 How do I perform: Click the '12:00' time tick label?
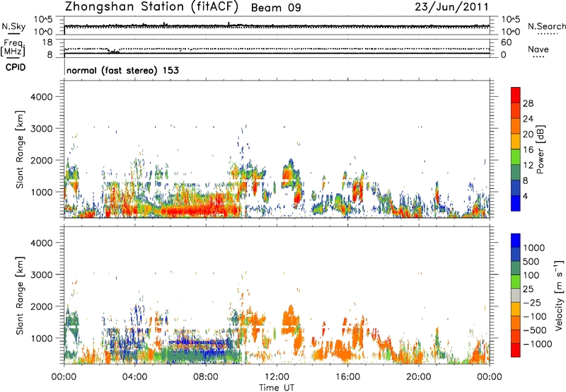(277, 377)
